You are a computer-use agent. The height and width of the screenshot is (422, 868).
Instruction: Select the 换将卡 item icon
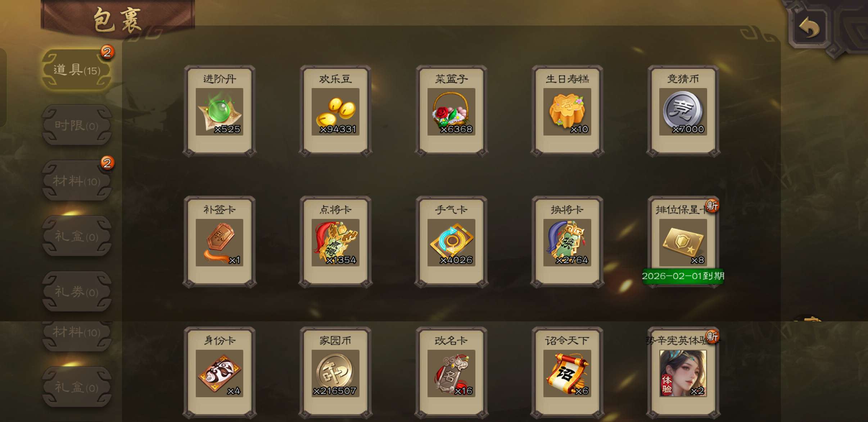(567, 242)
